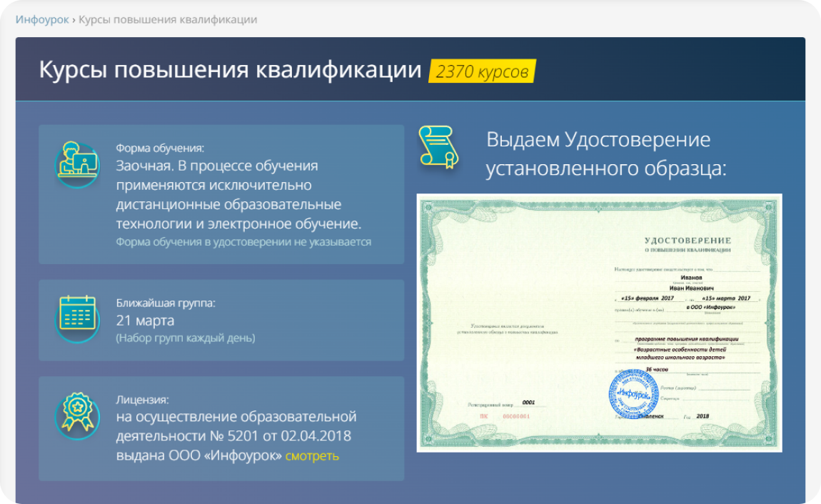Click the Курсы повышения квалификации breadcrumb text
This screenshot has width=821, height=504.
[x=168, y=19]
